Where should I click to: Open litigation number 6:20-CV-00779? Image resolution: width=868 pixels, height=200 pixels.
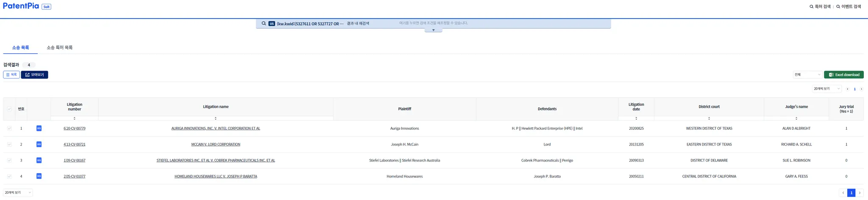[x=75, y=129]
